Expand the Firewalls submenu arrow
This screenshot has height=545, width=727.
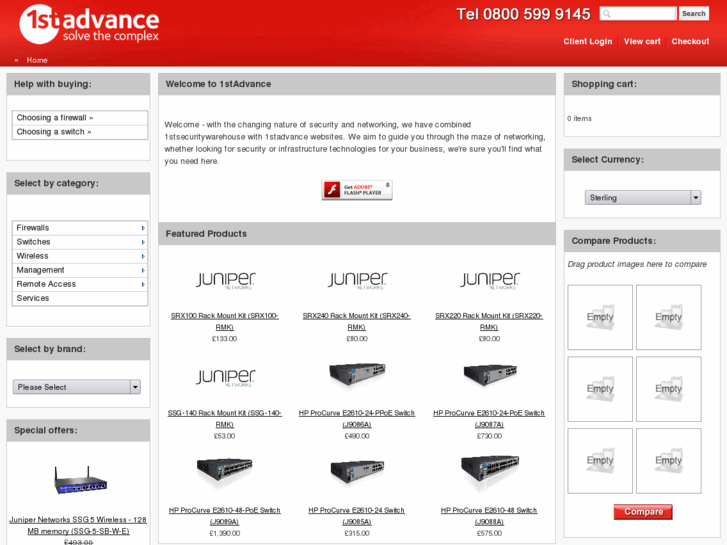point(143,228)
